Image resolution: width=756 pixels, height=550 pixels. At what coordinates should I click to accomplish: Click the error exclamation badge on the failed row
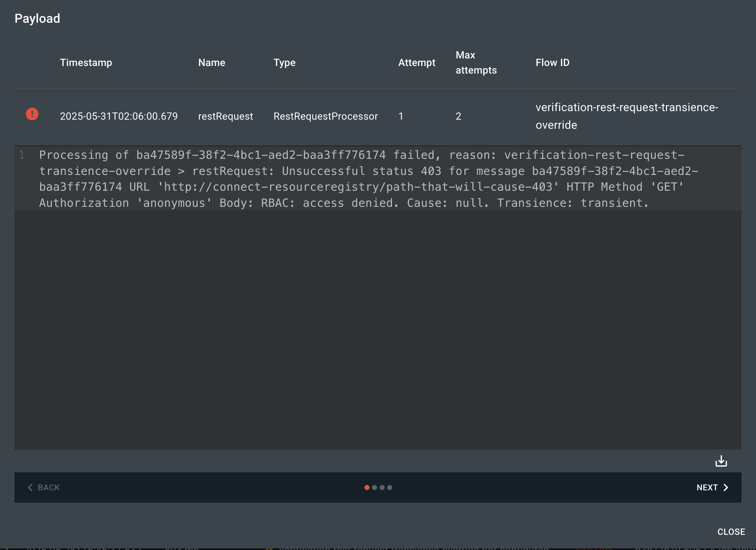(32, 114)
